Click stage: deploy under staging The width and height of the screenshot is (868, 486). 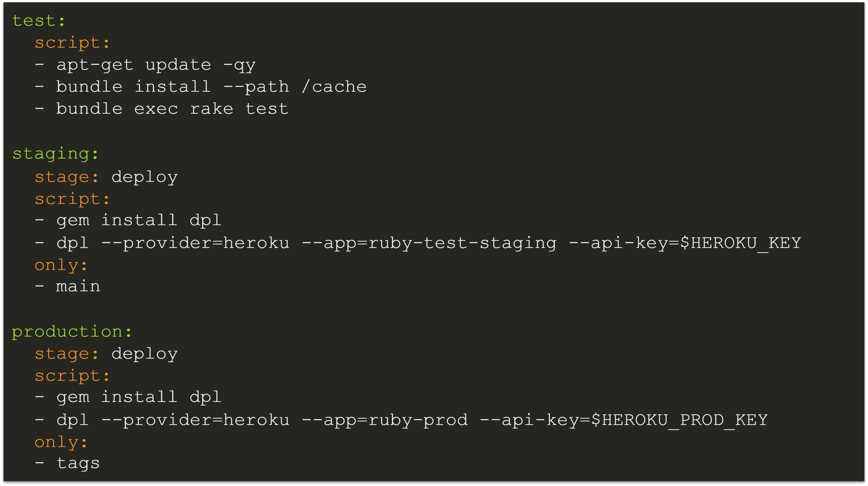coord(106,177)
